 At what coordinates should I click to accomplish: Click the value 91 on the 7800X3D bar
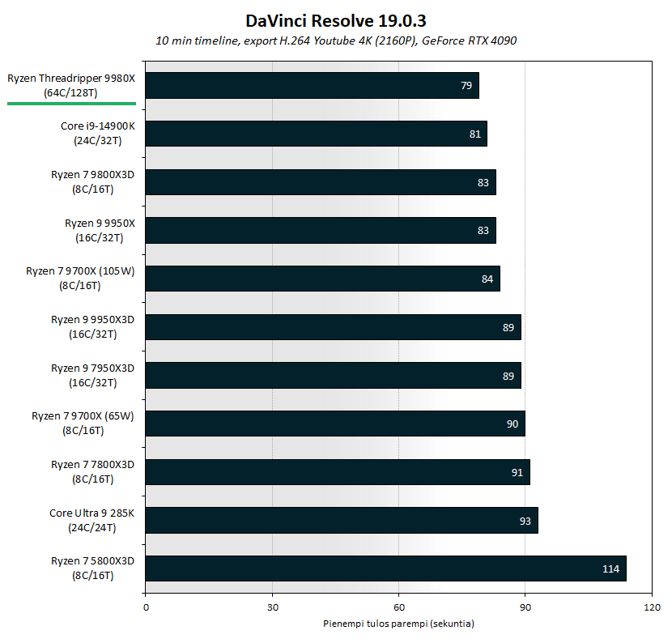pos(517,472)
